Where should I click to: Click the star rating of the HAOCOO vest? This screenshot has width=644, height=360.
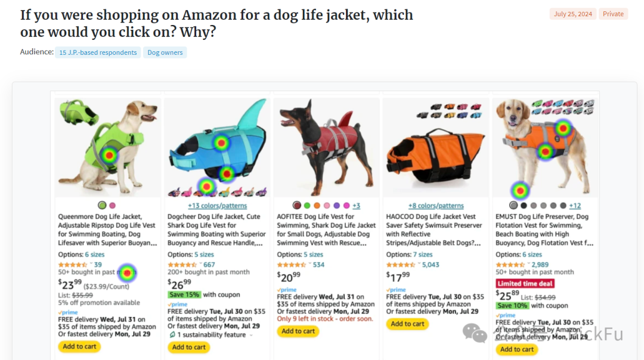(x=401, y=265)
